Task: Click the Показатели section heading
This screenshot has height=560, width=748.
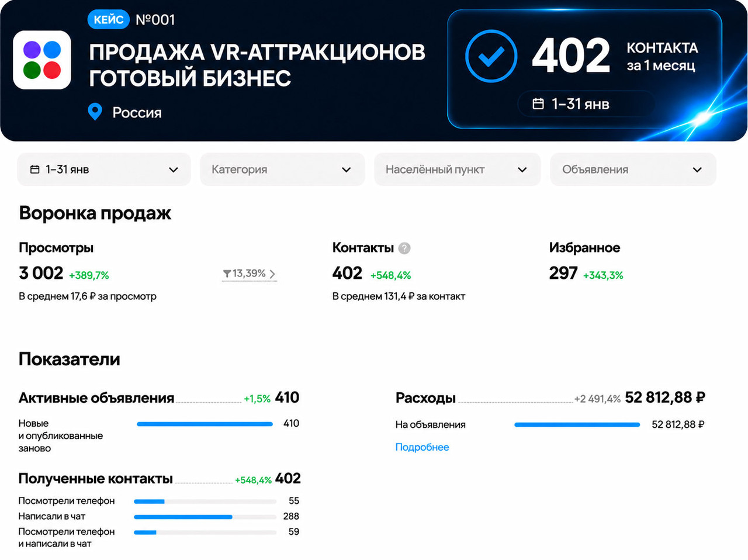Action: point(70,359)
